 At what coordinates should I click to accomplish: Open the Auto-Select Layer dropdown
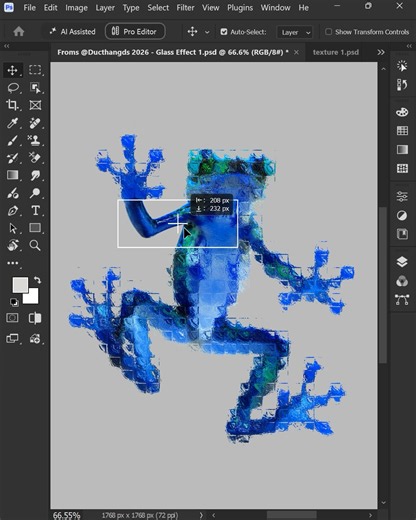coord(295,32)
